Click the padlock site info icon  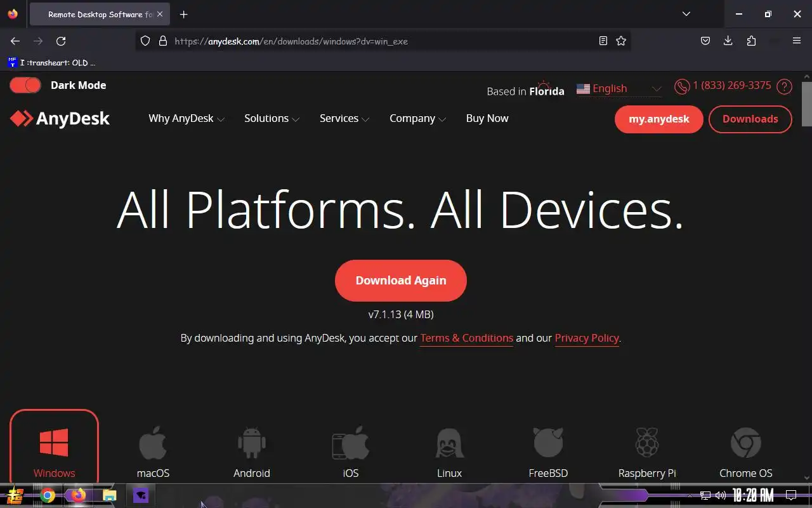tap(163, 41)
